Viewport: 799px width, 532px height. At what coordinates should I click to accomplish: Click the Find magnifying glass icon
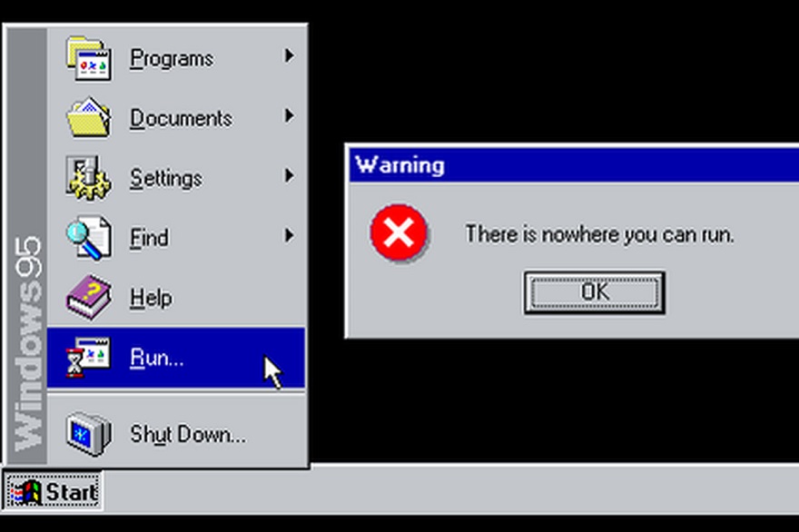tap(89, 238)
